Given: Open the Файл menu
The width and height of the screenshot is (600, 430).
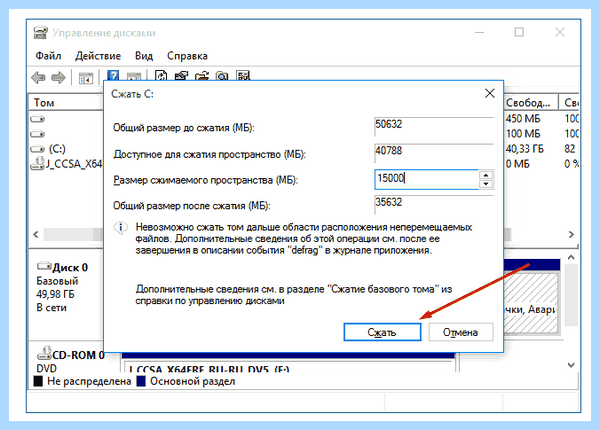Looking at the screenshot, I should [x=48, y=56].
